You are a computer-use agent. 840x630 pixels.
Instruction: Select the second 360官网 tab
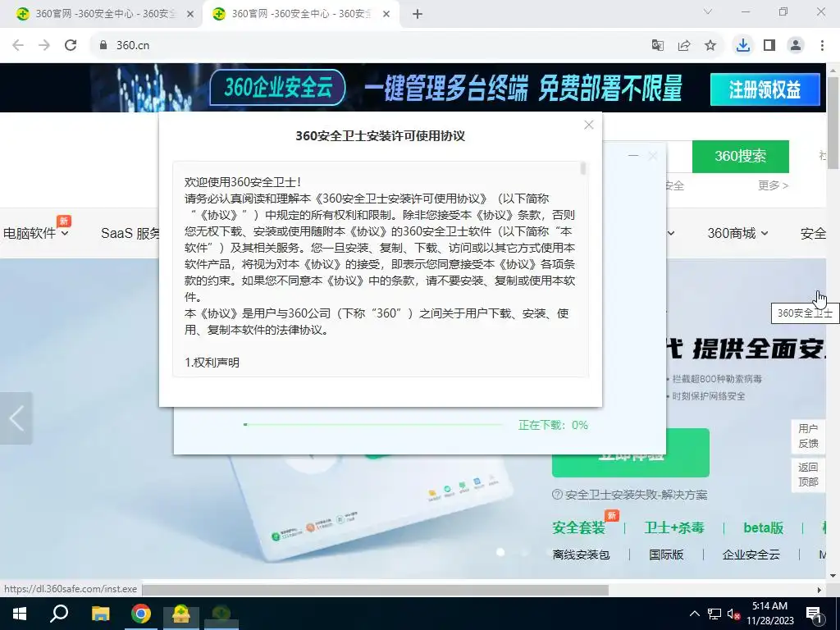(301, 15)
